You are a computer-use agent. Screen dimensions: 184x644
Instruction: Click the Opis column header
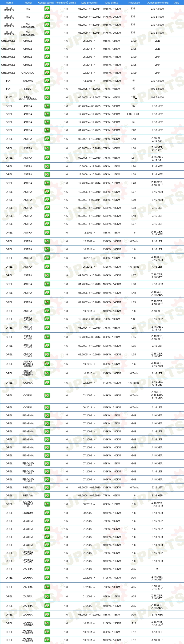[x=176, y=3]
